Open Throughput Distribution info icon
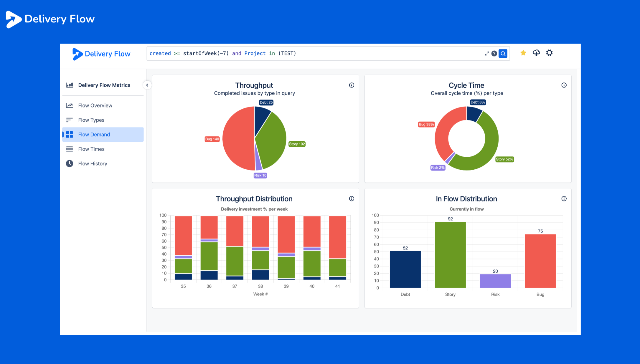 [352, 199]
